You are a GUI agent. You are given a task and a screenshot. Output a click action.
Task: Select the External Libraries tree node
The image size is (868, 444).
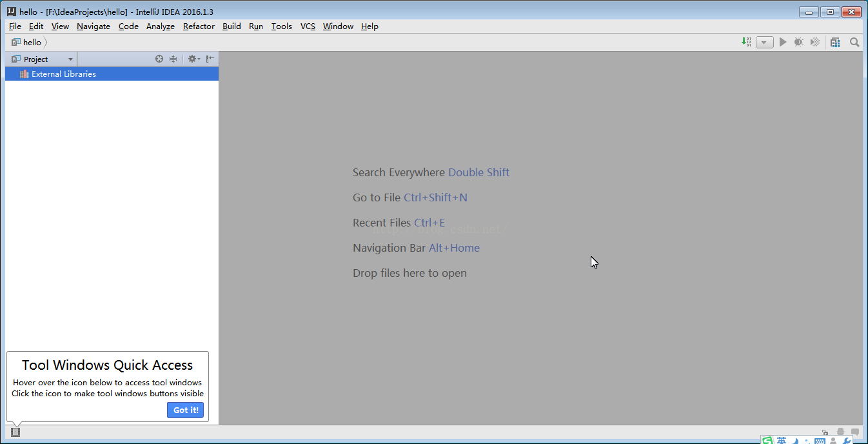pyautogui.click(x=112, y=74)
